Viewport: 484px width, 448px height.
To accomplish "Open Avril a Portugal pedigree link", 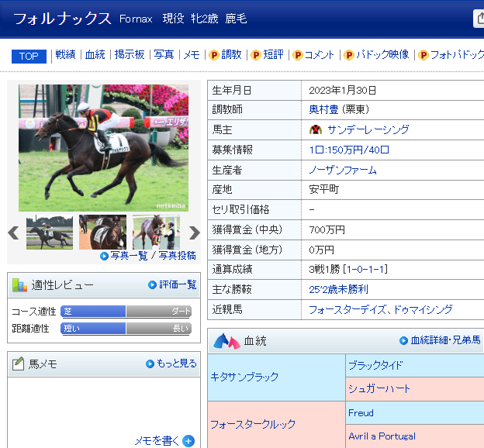I will pyautogui.click(x=382, y=436).
